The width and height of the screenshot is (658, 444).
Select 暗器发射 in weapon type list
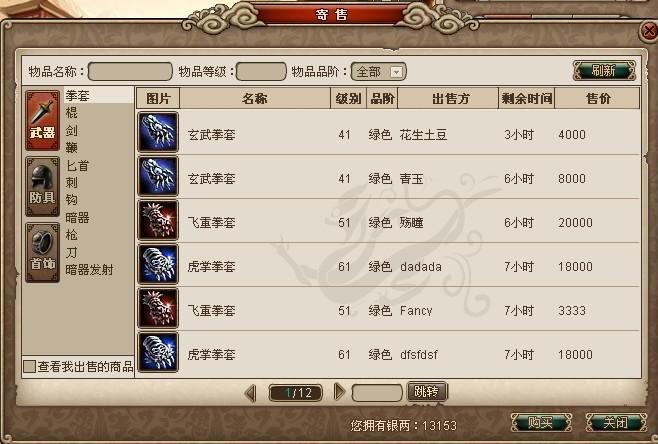[89, 270]
